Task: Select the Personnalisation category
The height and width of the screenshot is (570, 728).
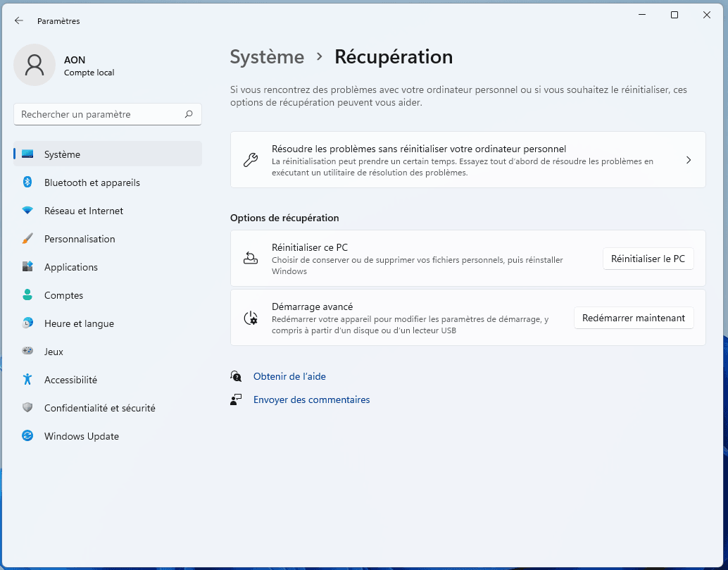Action: pyautogui.click(x=108, y=239)
